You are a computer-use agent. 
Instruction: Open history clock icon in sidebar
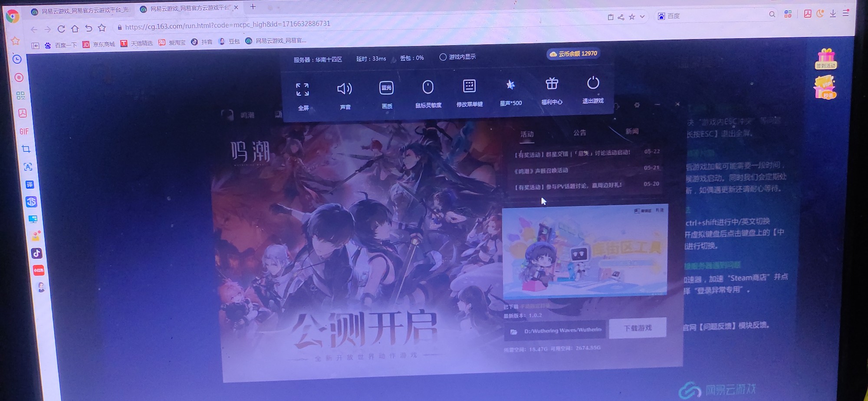point(17,59)
